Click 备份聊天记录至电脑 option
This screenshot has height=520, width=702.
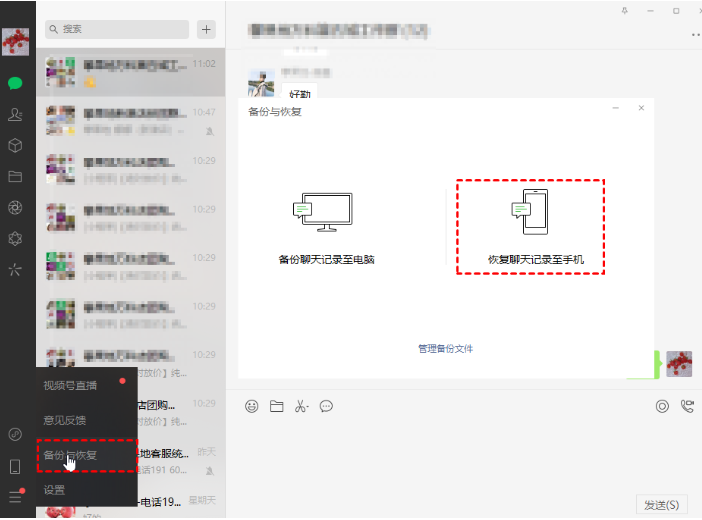click(x=326, y=227)
